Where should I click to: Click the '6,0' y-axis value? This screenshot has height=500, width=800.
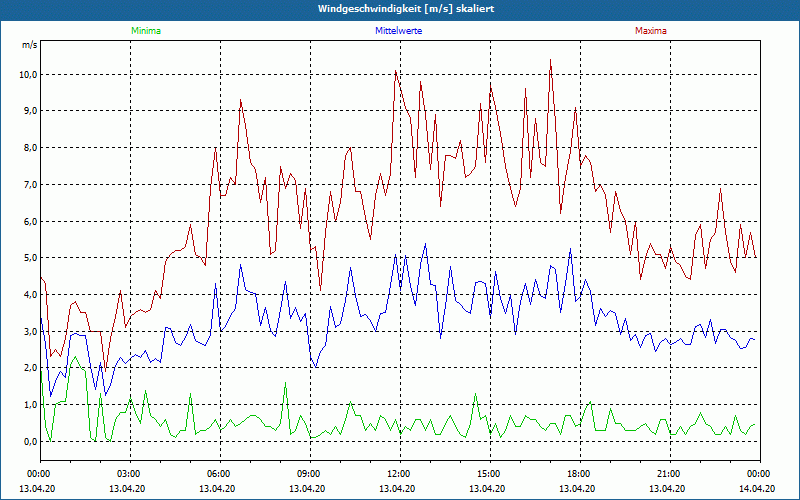click(30, 221)
